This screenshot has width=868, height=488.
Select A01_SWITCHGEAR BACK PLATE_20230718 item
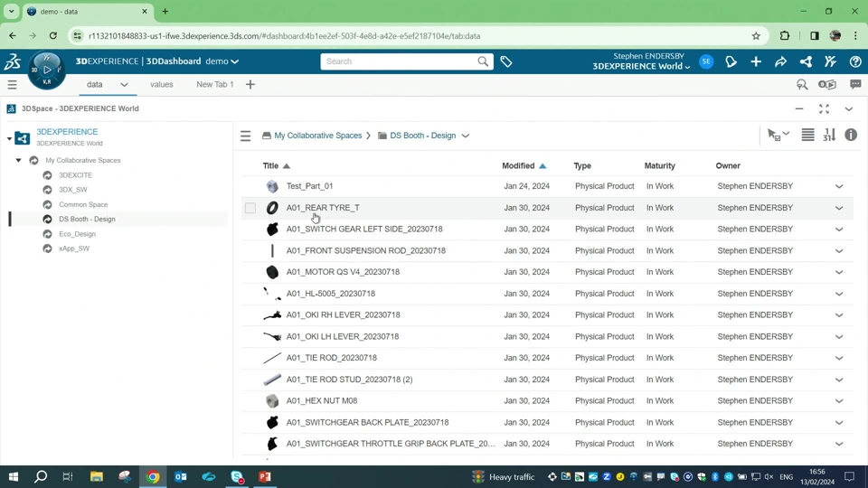click(x=367, y=422)
